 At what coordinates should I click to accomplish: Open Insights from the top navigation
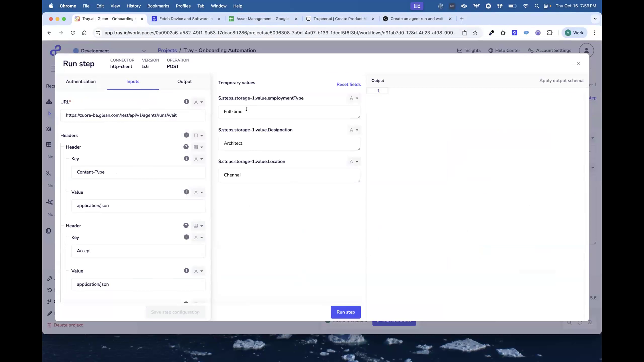pyautogui.click(x=469, y=50)
